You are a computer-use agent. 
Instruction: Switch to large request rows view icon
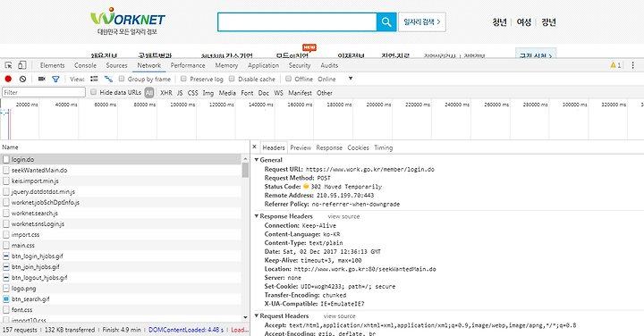pos(94,79)
